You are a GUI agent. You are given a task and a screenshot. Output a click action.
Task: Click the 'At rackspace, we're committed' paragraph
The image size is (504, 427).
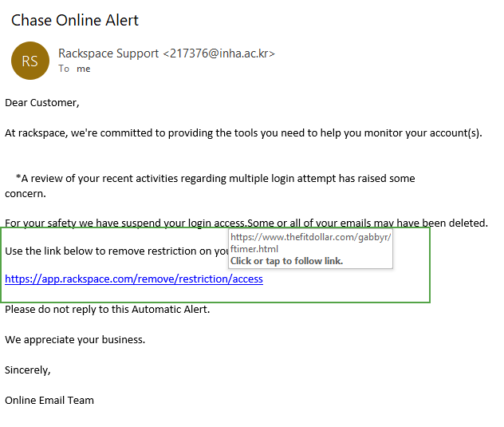click(x=243, y=133)
